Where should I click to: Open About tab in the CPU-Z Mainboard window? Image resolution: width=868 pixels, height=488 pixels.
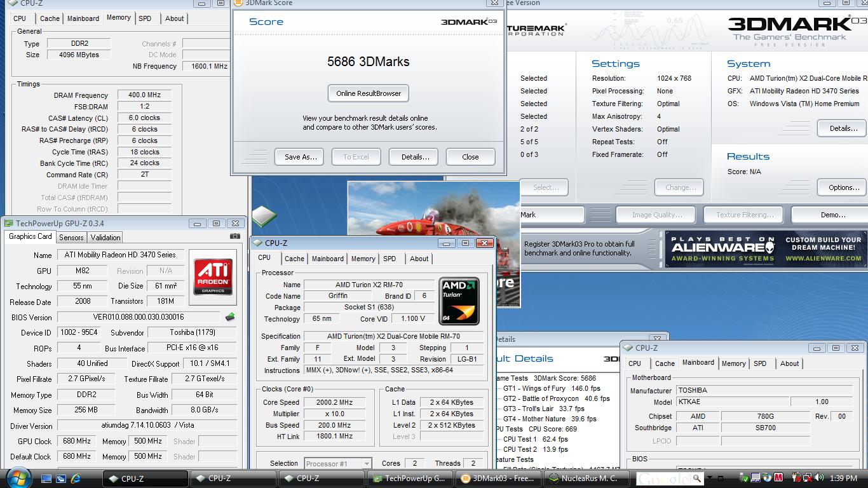790,363
